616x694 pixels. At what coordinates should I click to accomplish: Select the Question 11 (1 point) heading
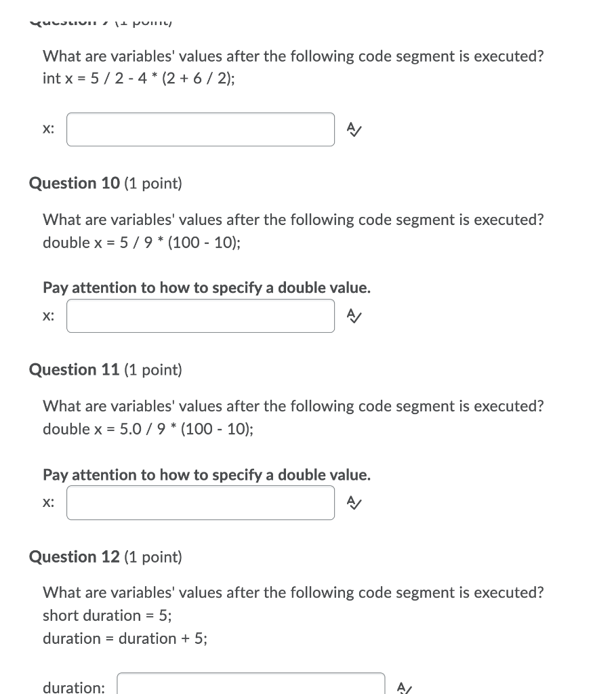pos(105,369)
